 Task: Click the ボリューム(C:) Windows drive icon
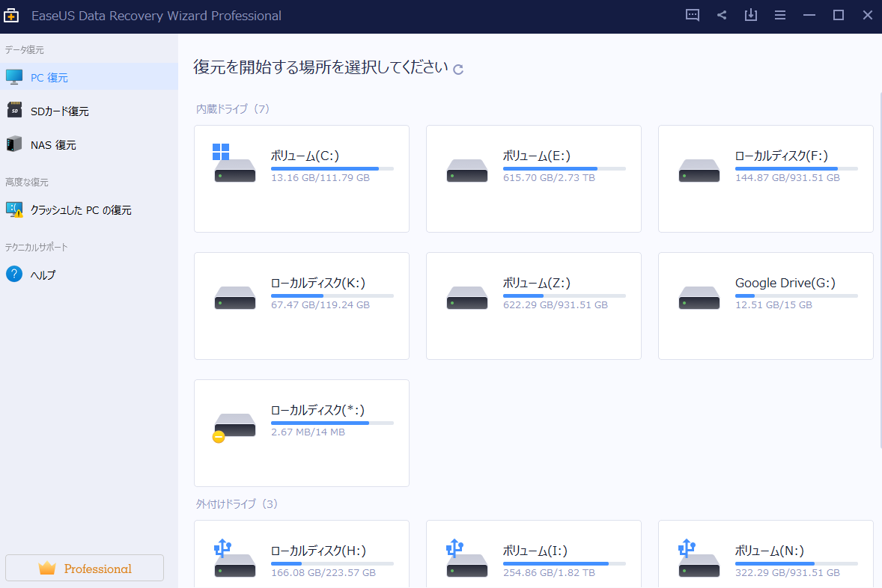click(234, 163)
